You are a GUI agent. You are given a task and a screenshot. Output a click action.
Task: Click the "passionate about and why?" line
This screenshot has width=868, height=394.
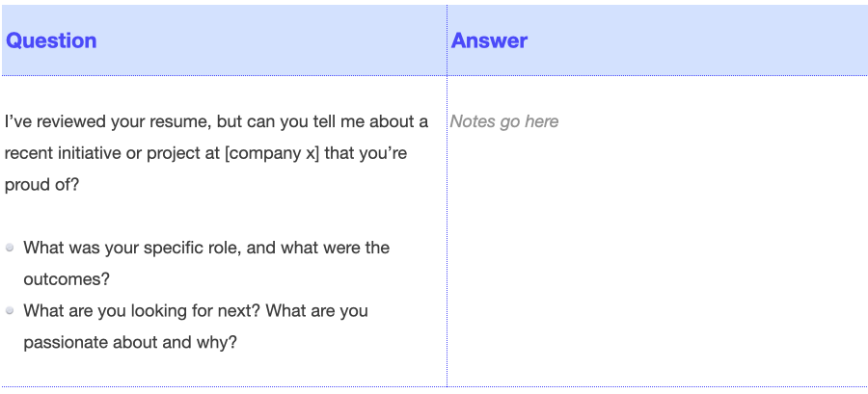tap(130, 342)
